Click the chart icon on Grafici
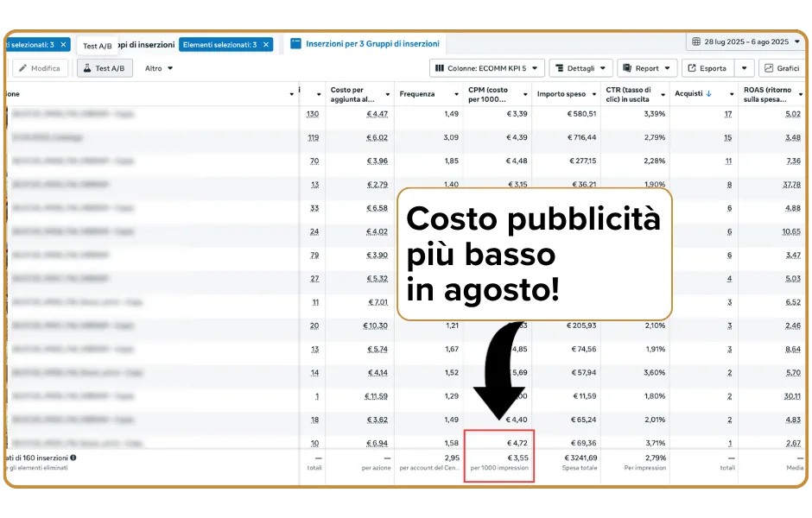This screenshot has width=812, height=518. [x=769, y=68]
